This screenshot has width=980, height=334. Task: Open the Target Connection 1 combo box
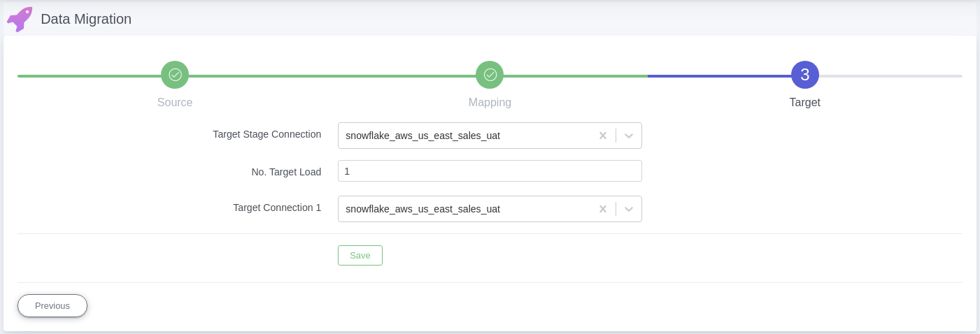pyautogui.click(x=490, y=209)
